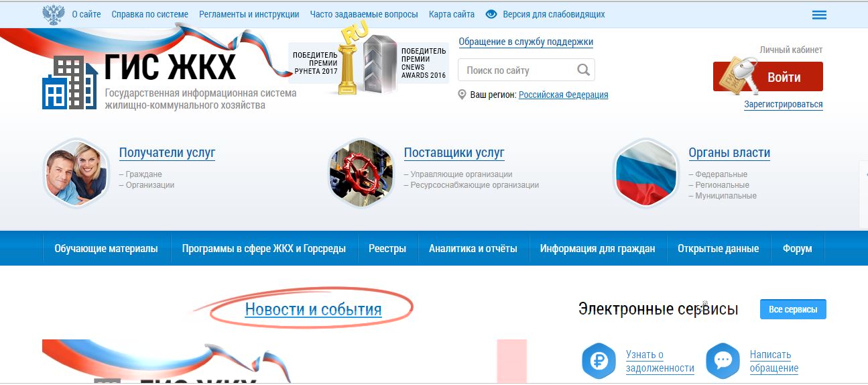
Task: Open Реестры menu
Action: 387,248
